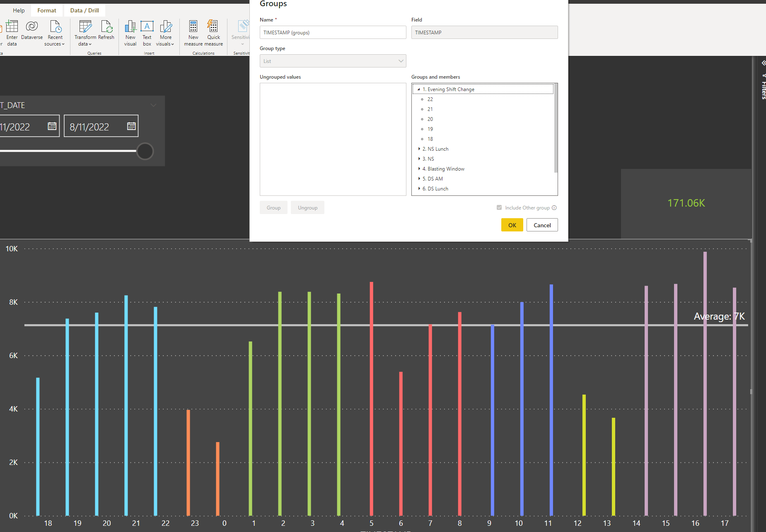
Task: Open Recent sources
Action: click(55, 33)
